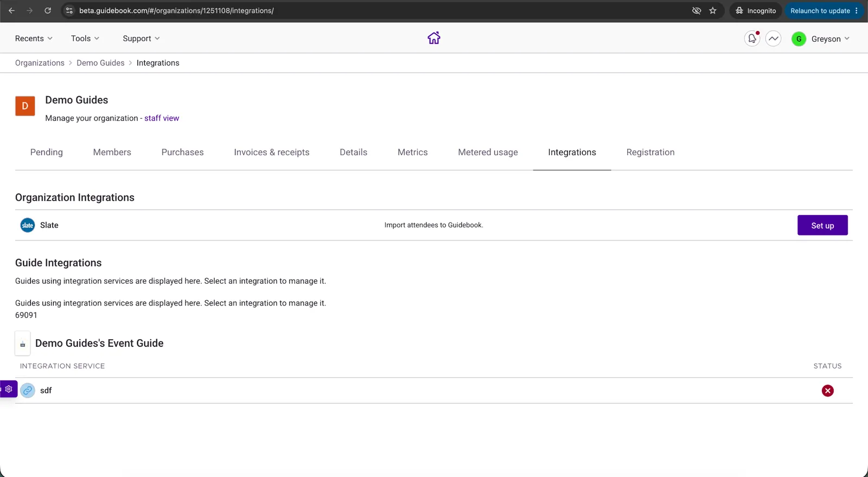
Task: Click the Demo Guides's Event Guide title
Action: pyautogui.click(x=99, y=344)
